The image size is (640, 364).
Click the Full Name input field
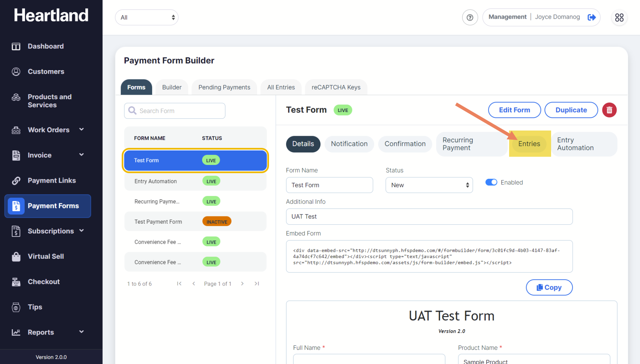[x=369, y=359]
